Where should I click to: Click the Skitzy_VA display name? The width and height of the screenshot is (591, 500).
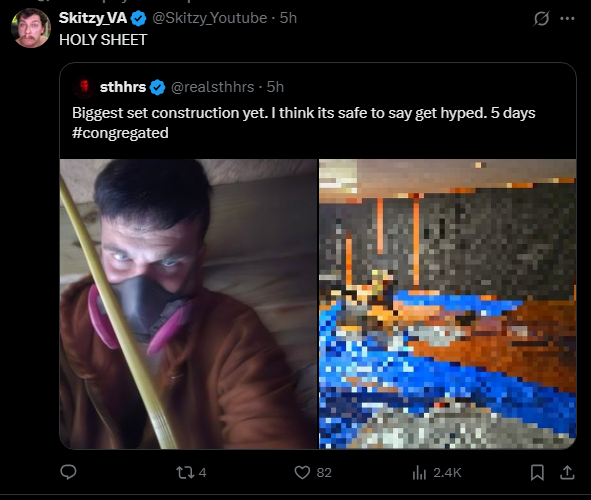[x=93, y=18]
